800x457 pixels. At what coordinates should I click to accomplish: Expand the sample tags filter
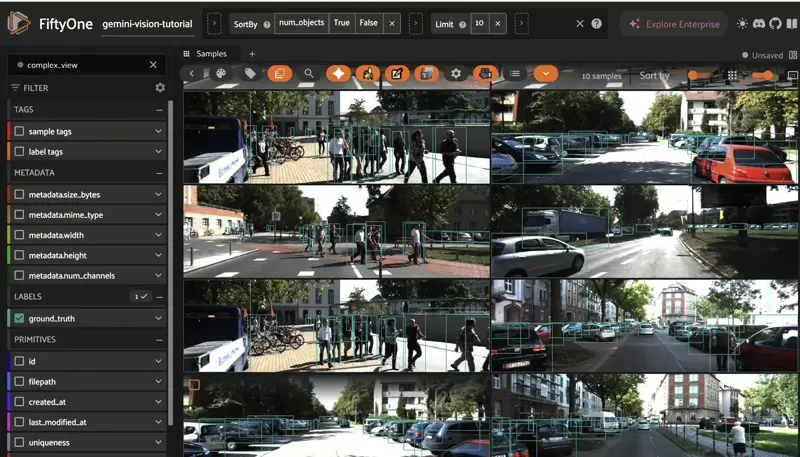point(158,131)
